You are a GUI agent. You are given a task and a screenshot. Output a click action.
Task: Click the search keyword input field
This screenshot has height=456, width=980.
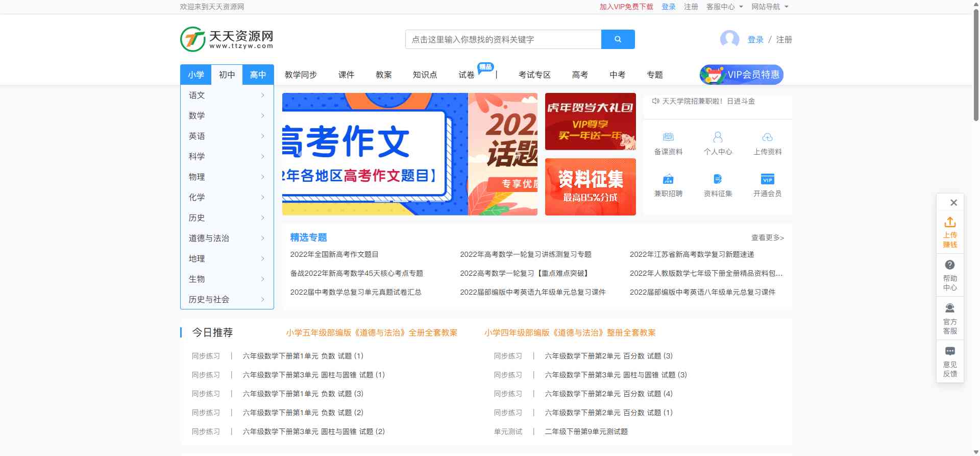(x=503, y=39)
